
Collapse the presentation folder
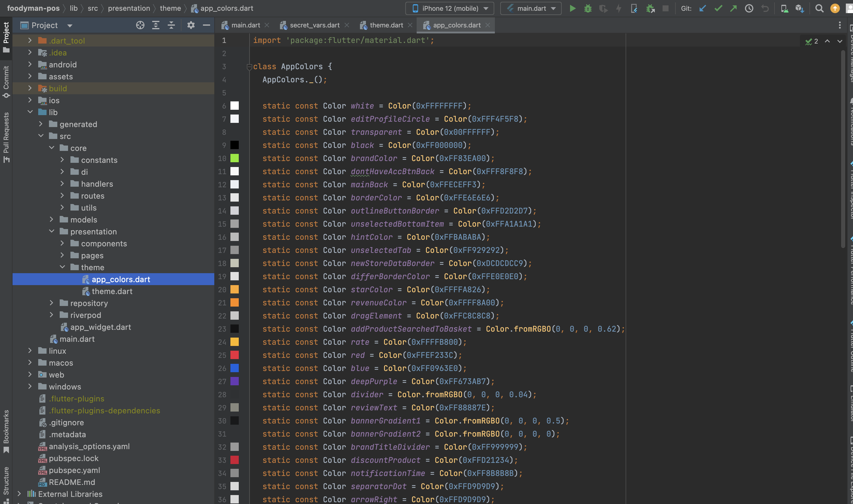click(52, 231)
